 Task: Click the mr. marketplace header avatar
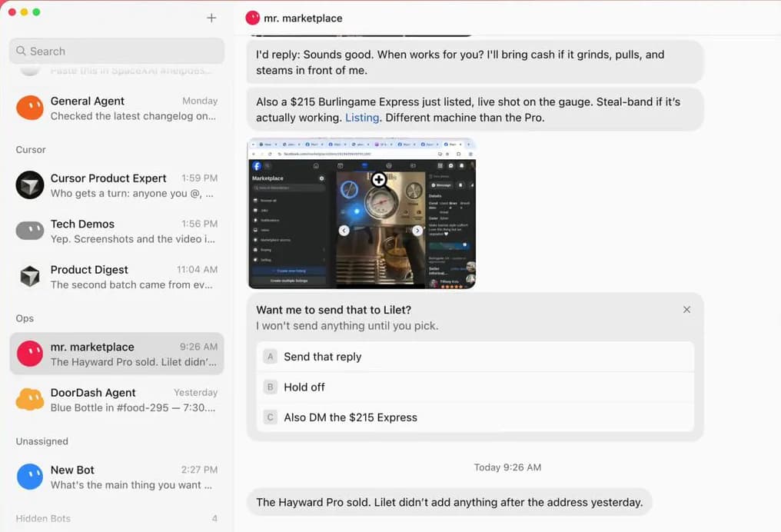click(253, 18)
